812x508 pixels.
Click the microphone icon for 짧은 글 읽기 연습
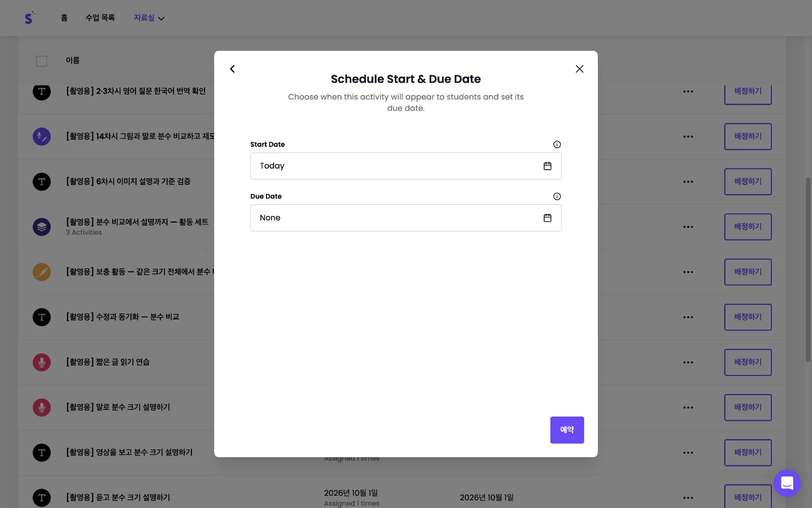pos(42,363)
